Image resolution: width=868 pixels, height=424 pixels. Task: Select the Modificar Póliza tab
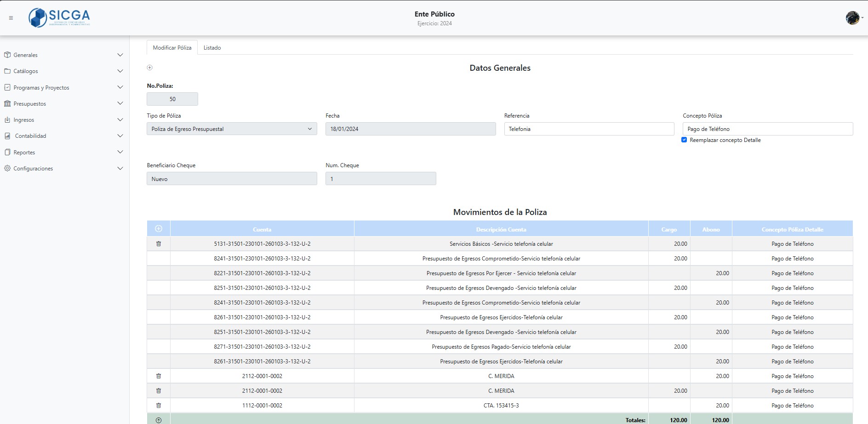point(172,48)
